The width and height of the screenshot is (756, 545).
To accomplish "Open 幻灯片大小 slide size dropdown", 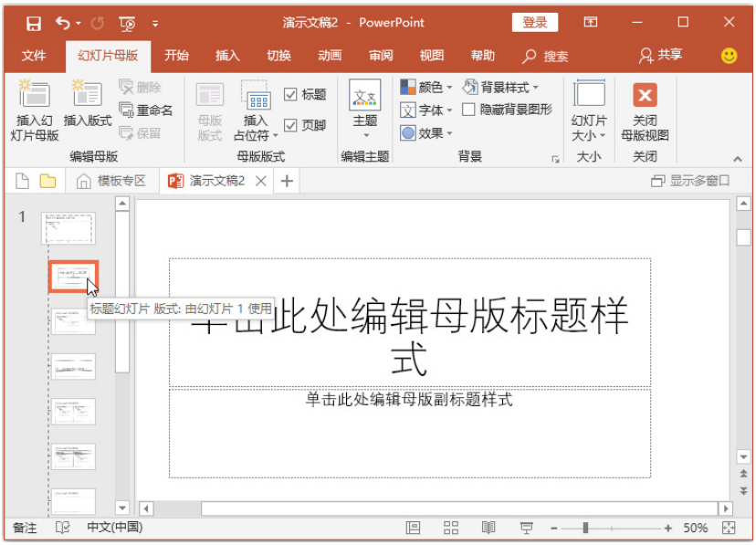I will click(x=589, y=111).
